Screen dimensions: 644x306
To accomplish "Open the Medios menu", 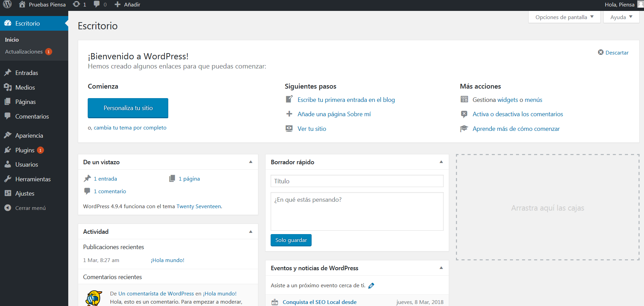I will [x=34, y=87].
